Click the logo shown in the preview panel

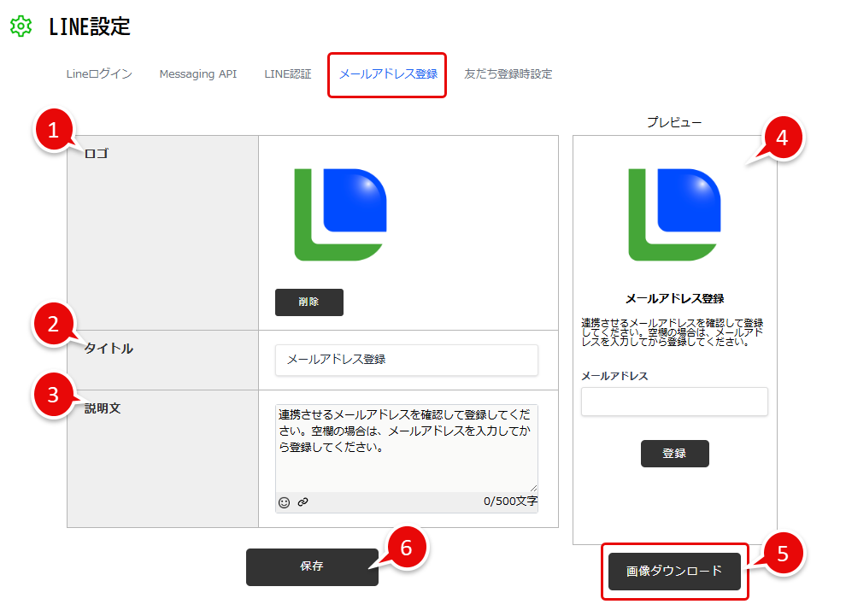point(674,214)
